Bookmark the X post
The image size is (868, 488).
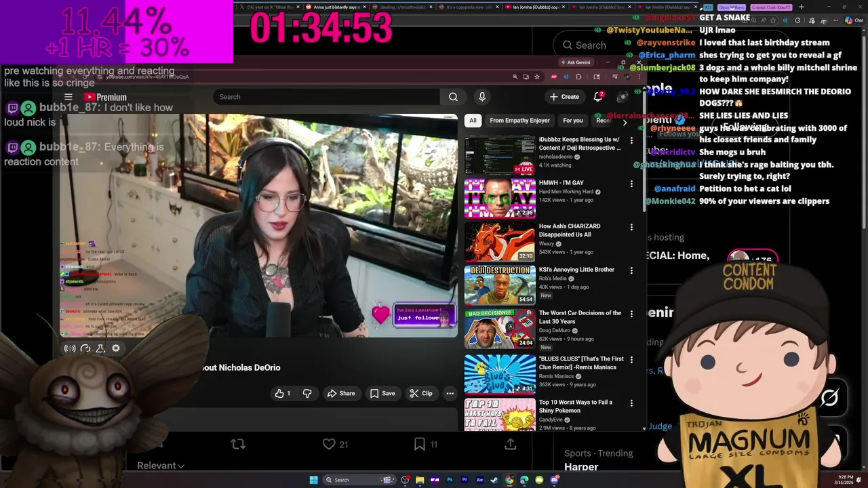coord(420,444)
